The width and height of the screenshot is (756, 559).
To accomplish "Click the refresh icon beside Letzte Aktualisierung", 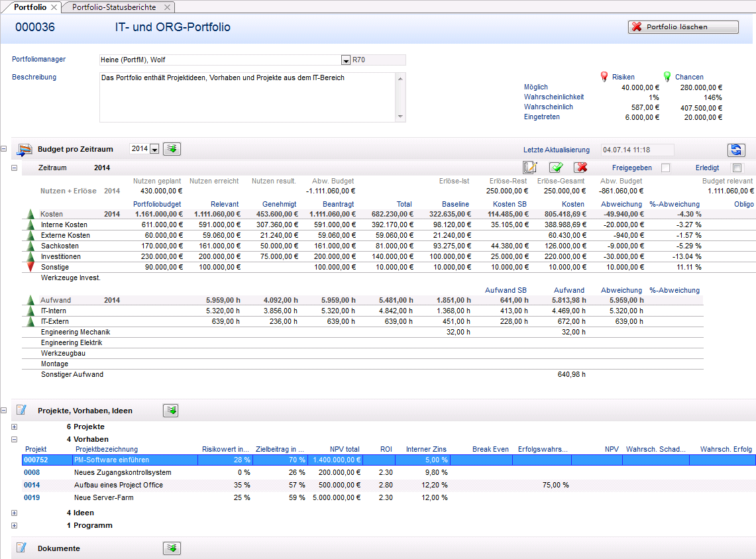I will [x=735, y=150].
